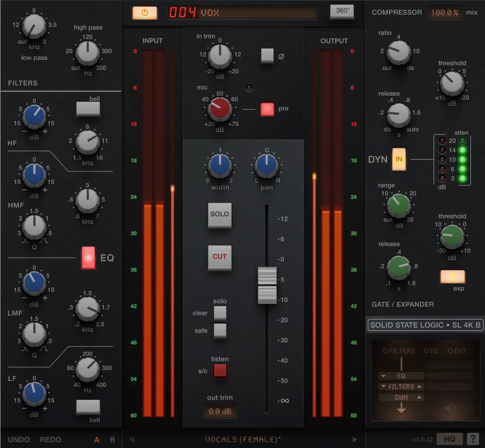The height and width of the screenshot is (448, 485).
Task: Toggle the phase invert Ø button
Action: tap(267, 55)
